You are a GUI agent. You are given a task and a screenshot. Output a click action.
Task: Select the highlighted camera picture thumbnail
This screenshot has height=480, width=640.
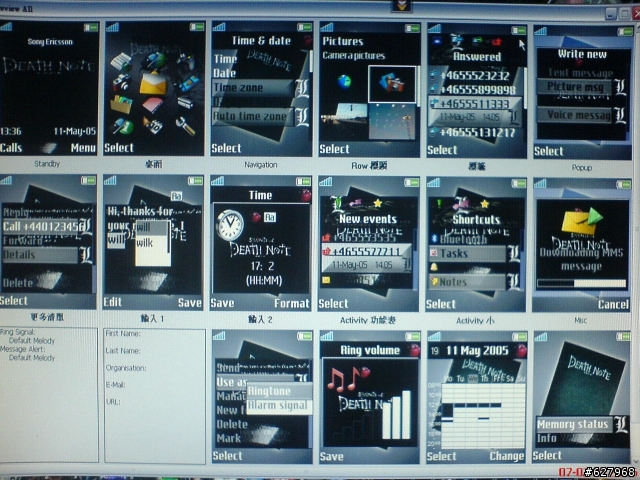point(392,83)
